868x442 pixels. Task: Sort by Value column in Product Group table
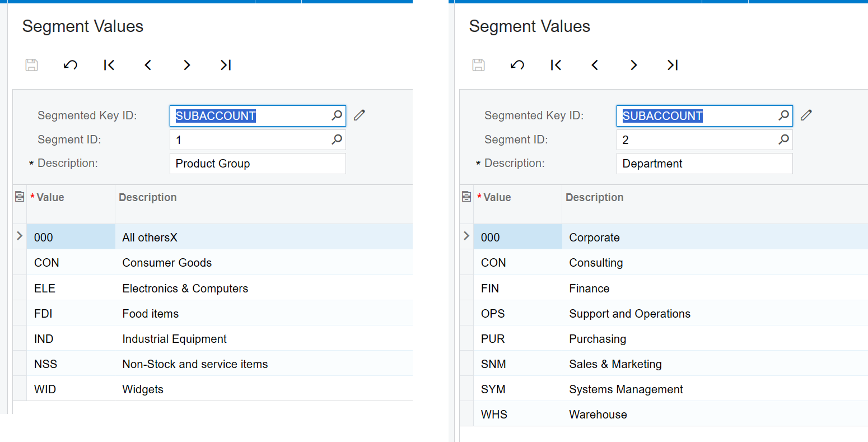click(71, 204)
